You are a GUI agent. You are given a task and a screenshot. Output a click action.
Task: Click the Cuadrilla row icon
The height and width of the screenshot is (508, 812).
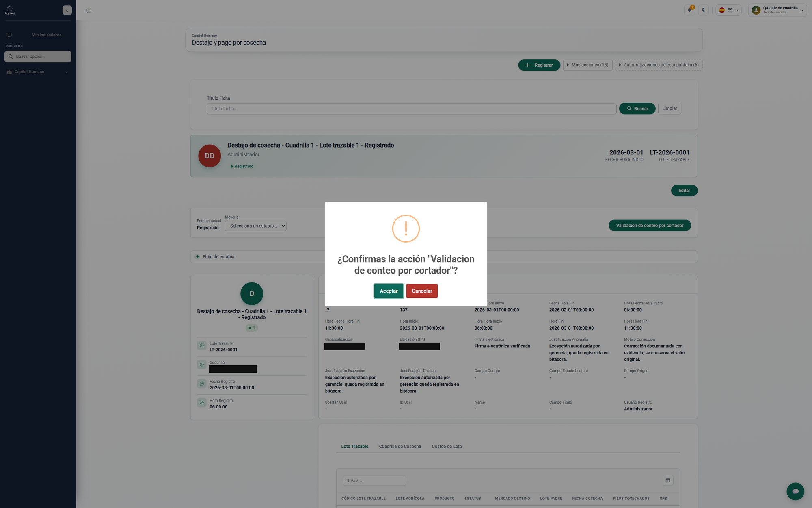[x=202, y=365]
